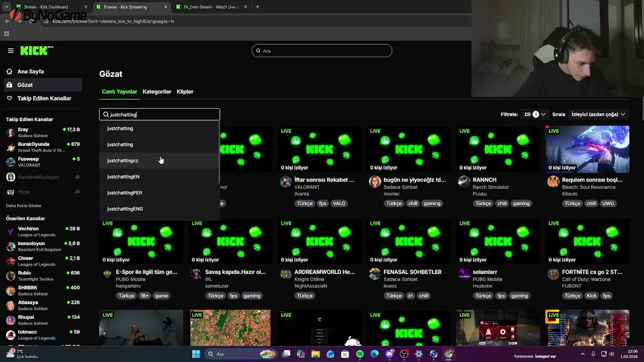Click tutmacc's avatar in sidebar

pos(11,335)
